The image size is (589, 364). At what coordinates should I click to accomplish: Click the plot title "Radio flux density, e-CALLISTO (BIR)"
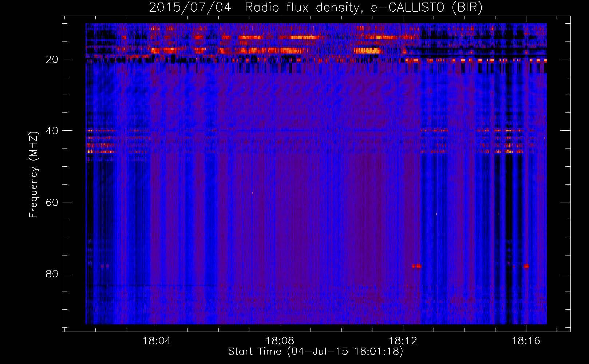coord(363,7)
